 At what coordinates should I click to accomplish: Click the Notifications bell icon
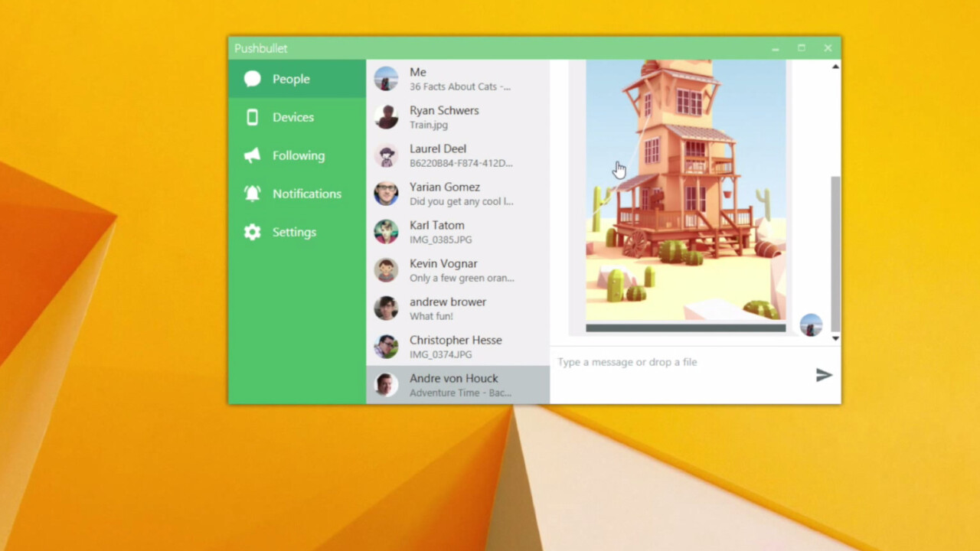(x=253, y=194)
